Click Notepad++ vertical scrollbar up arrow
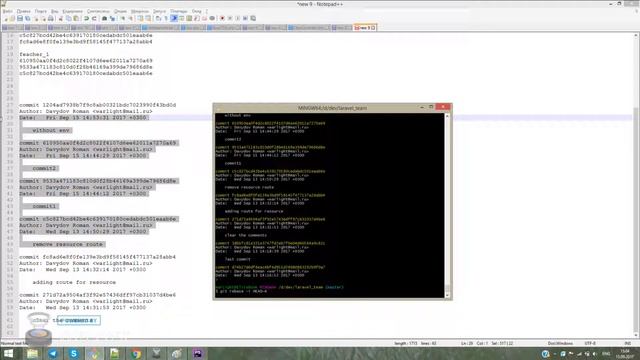 coord(636,36)
